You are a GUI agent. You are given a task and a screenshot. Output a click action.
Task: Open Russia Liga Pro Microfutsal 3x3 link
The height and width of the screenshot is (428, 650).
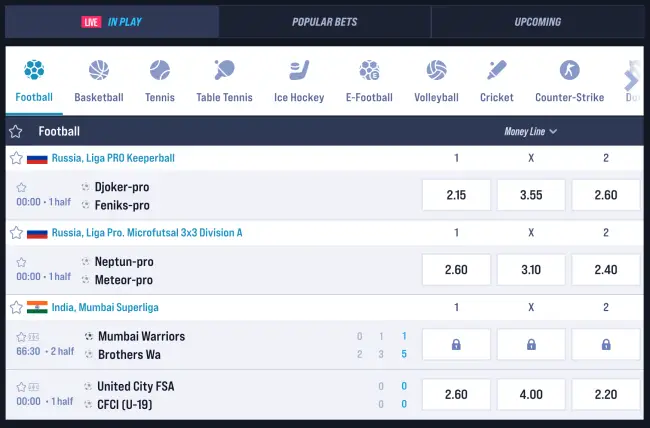click(x=147, y=233)
